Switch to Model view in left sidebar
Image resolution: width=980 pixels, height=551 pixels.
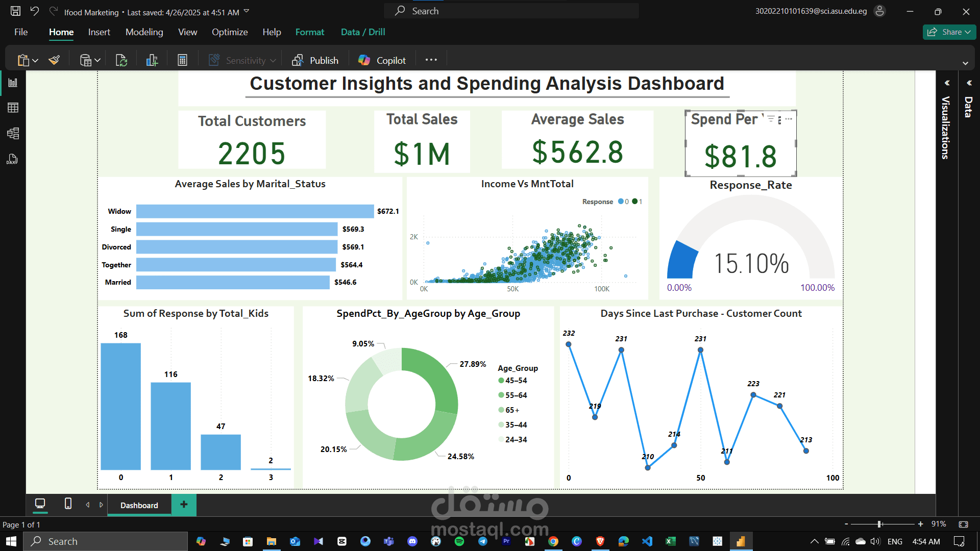coord(13,134)
